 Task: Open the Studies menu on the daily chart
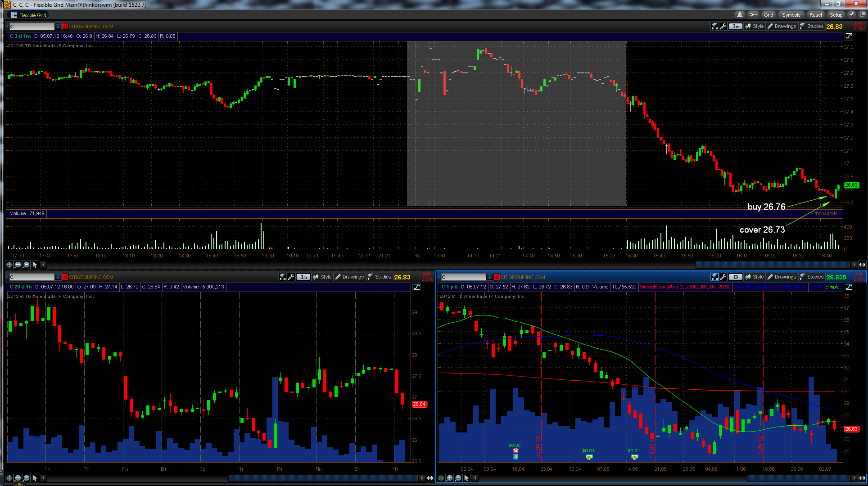pyautogui.click(x=812, y=277)
